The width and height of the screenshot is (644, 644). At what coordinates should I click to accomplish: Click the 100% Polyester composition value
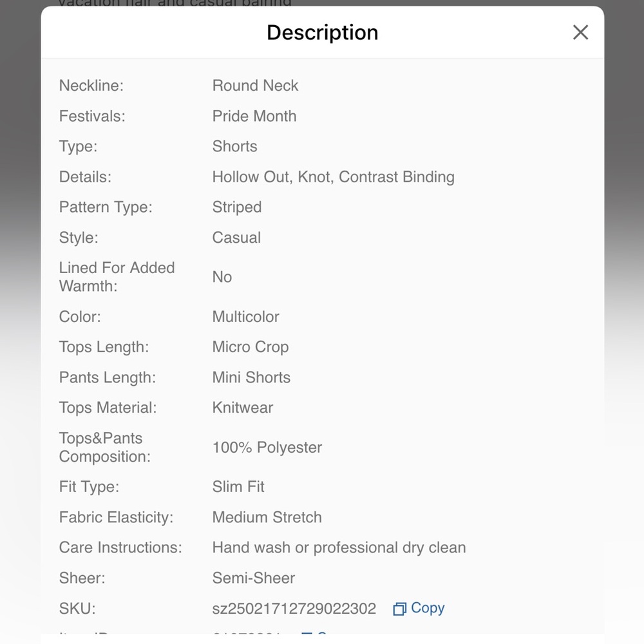pos(267,448)
